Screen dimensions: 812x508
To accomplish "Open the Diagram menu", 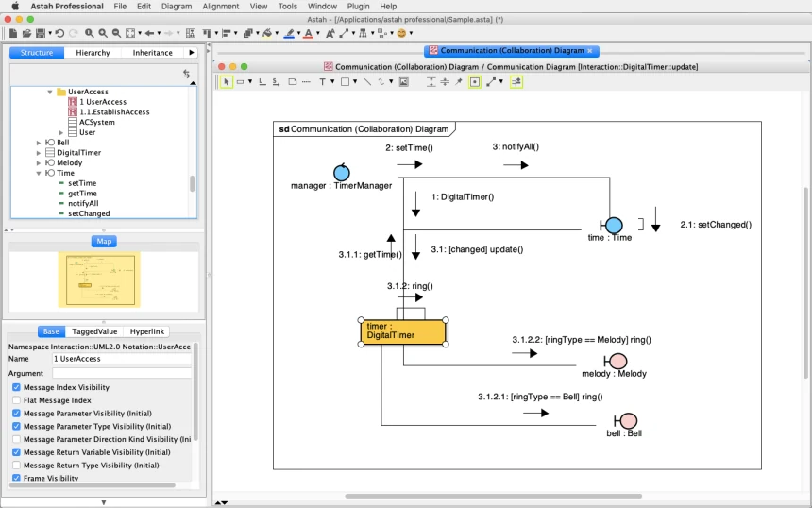I will click(x=177, y=7).
